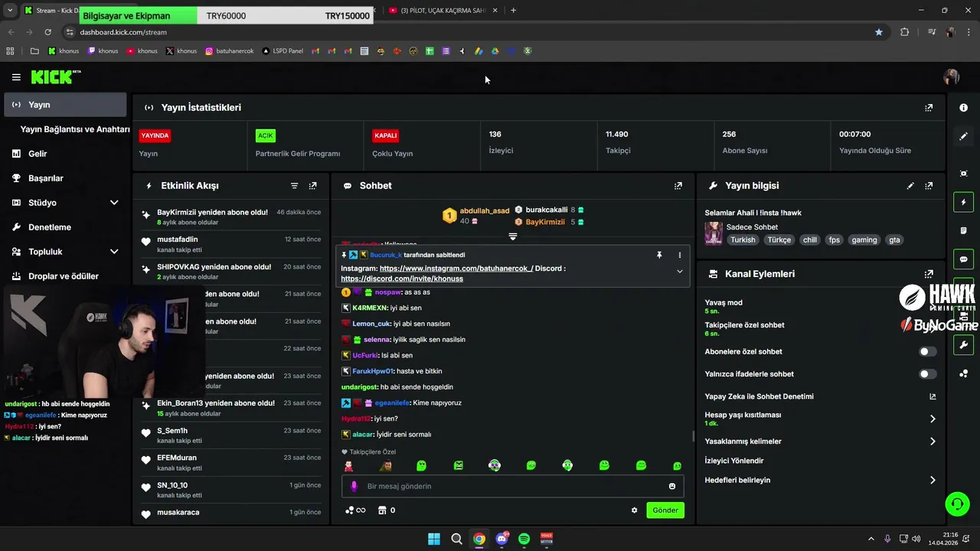Screen dimensions: 980x551
Task: Expand the Stüdyo sidebar section
Action: 114,203
